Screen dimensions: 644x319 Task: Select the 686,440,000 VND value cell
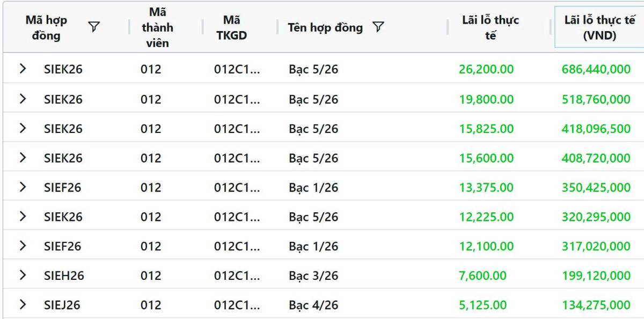click(x=596, y=69)
